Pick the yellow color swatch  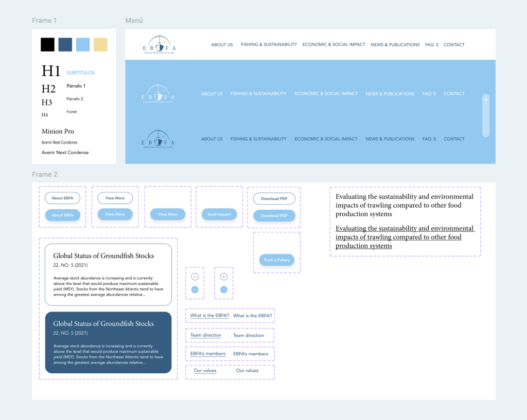pyautogui.click(x=100, y=45)
